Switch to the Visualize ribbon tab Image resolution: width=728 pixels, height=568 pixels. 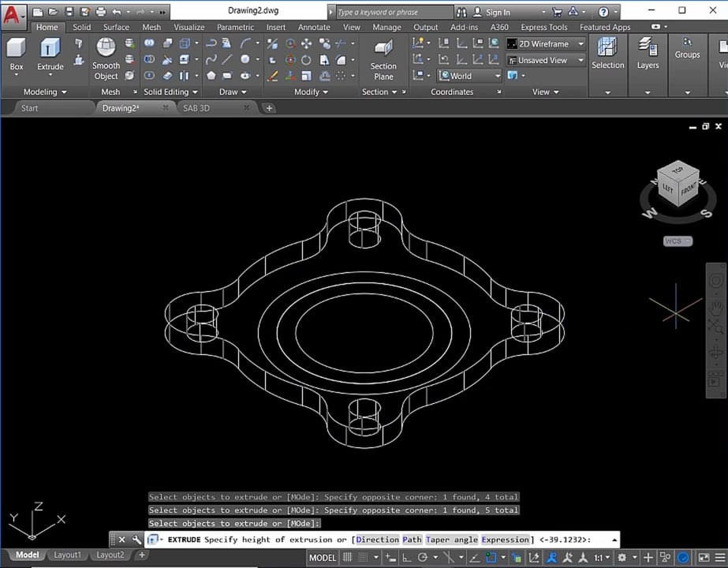click(189, 27)
